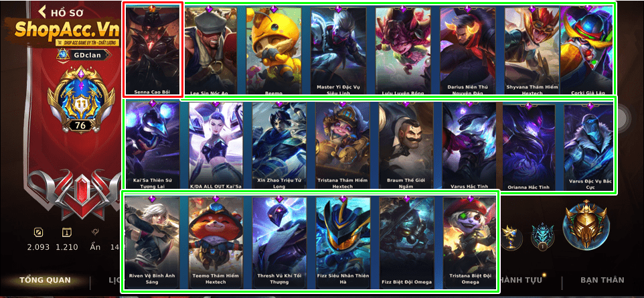The height and width of the screenshot is (298, 644).
Task: Open the GDclan guild emblem icon
Action: [63, 56]
